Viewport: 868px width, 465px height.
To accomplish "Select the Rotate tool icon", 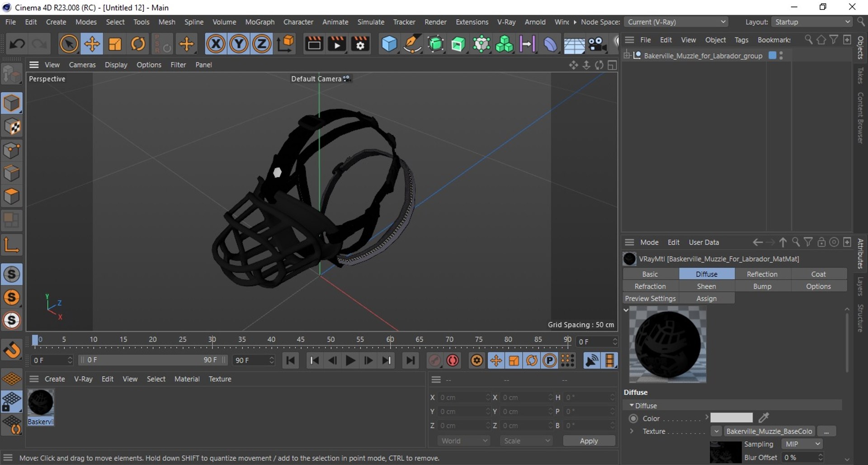I will click(138, 44).
